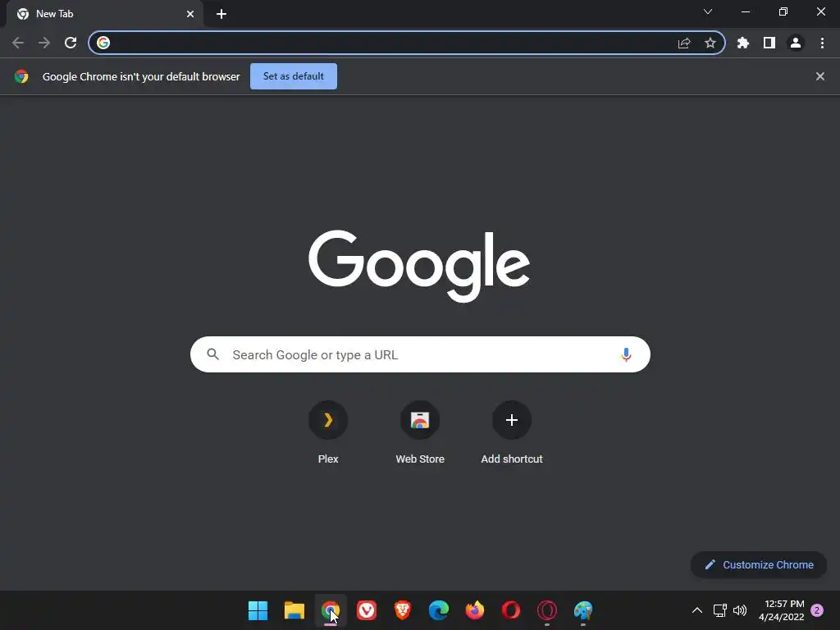Dismiss the default browser infobar
The width and height of the screenshot is (840, 630).
(820, 76)
